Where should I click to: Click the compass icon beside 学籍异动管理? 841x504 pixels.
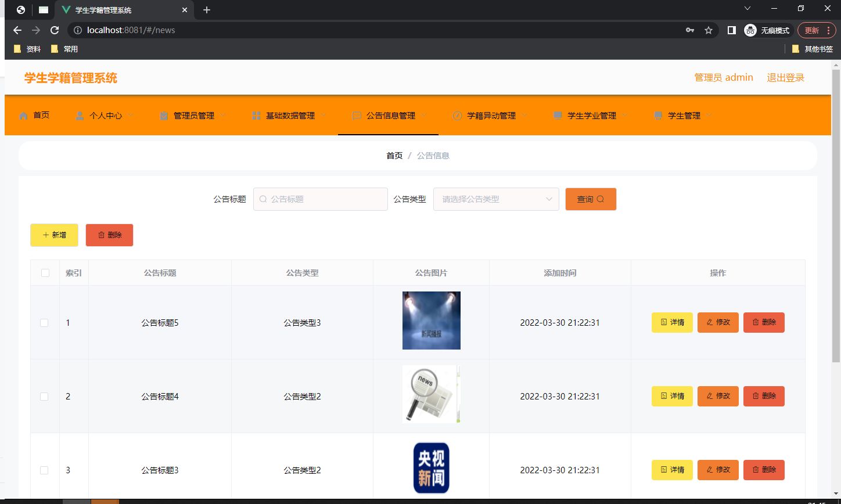pyautogui.click(x=457, y=116)
